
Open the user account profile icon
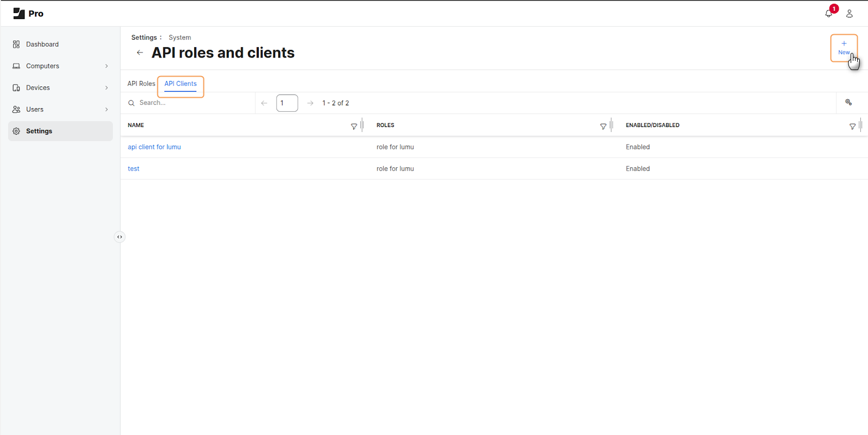(x=850, y=14)
